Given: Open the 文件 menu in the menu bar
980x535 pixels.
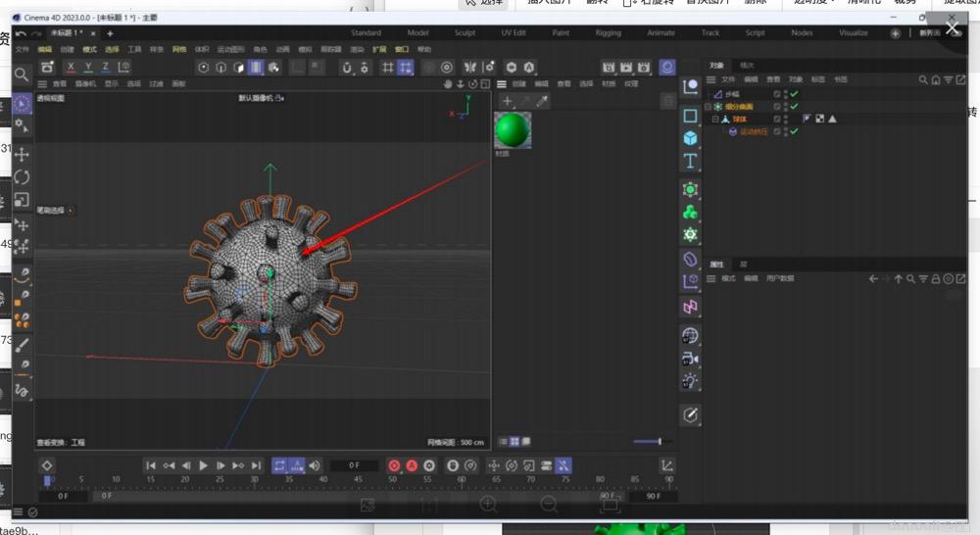Looking at the screenshot, I should (x=22, y=49).
